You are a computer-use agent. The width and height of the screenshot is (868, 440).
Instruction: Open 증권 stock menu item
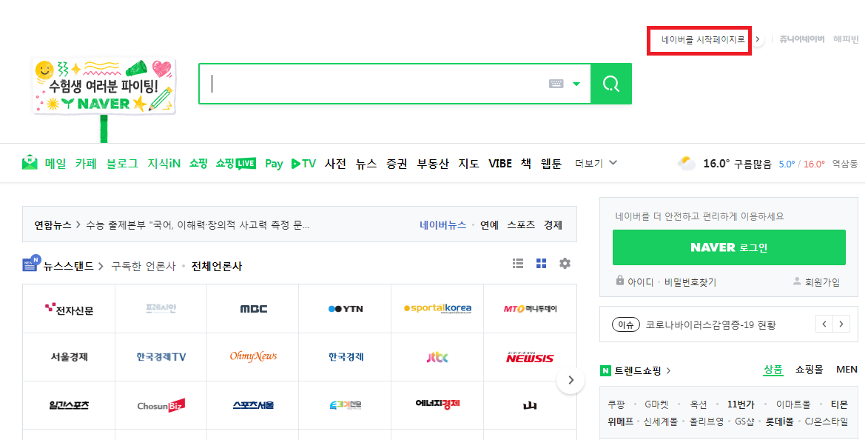tap(397, 164)
